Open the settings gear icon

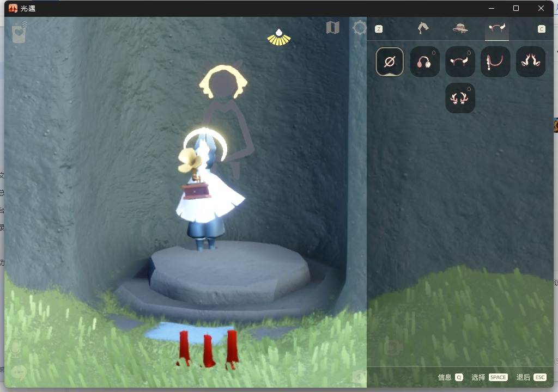point(359,28)
